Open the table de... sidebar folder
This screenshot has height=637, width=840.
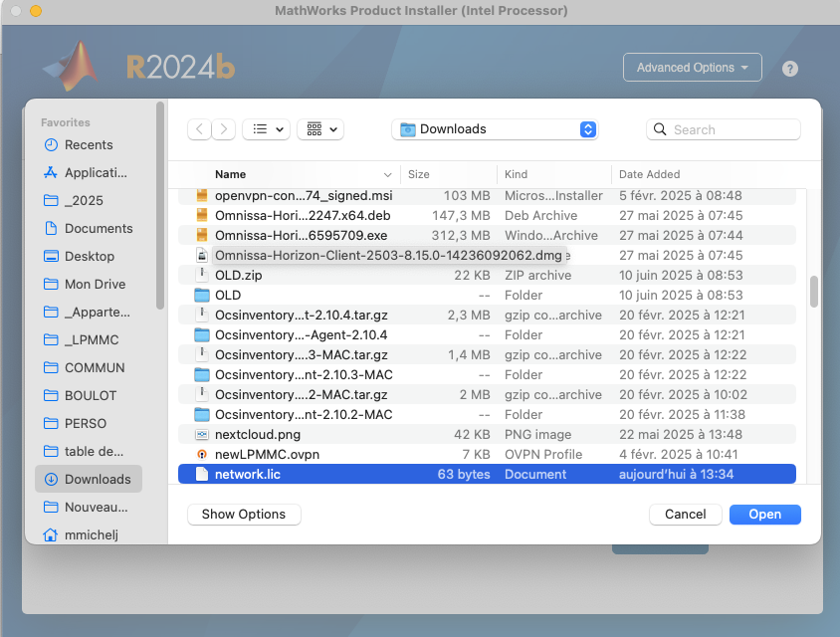[89, 451]
